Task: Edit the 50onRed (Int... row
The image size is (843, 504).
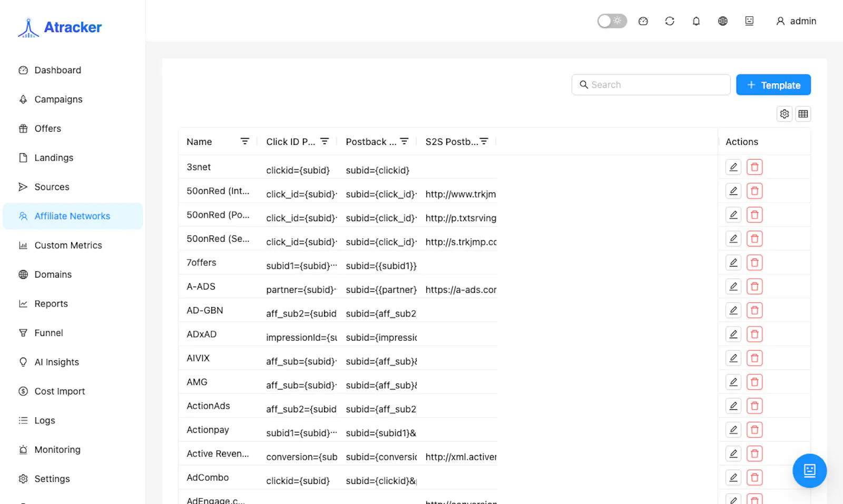Action: click(x=733, y=191)
